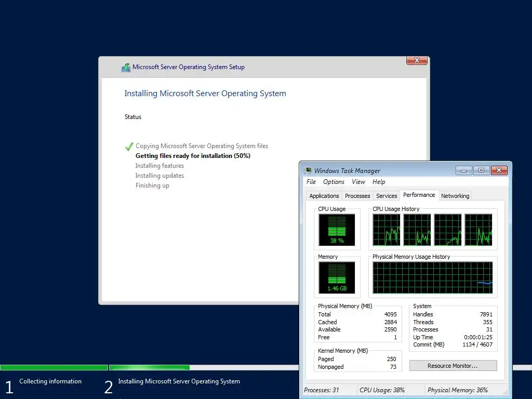Click the Available value 2590

(x=390, y=329)
